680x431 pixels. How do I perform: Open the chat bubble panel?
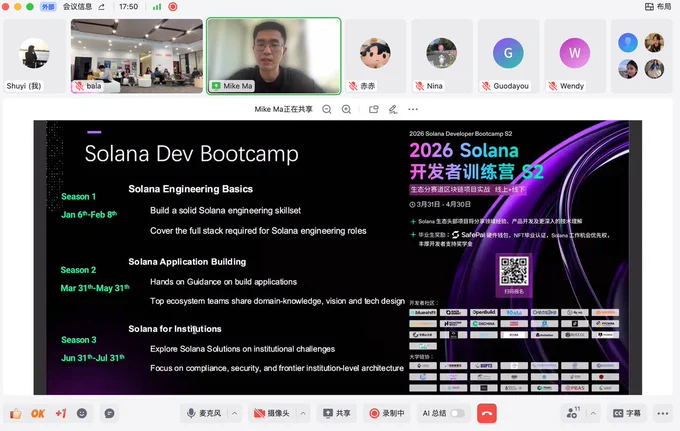[110, 414]
